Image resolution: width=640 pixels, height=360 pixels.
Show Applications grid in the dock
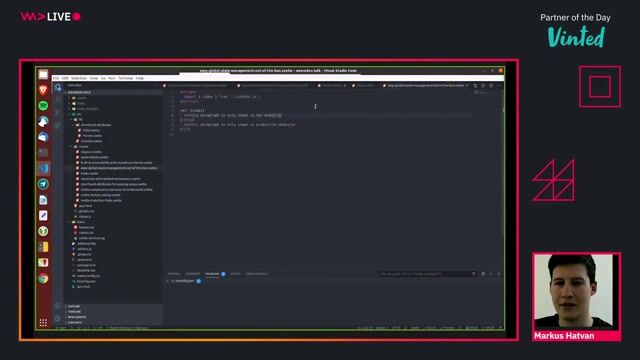coord(43,322)
